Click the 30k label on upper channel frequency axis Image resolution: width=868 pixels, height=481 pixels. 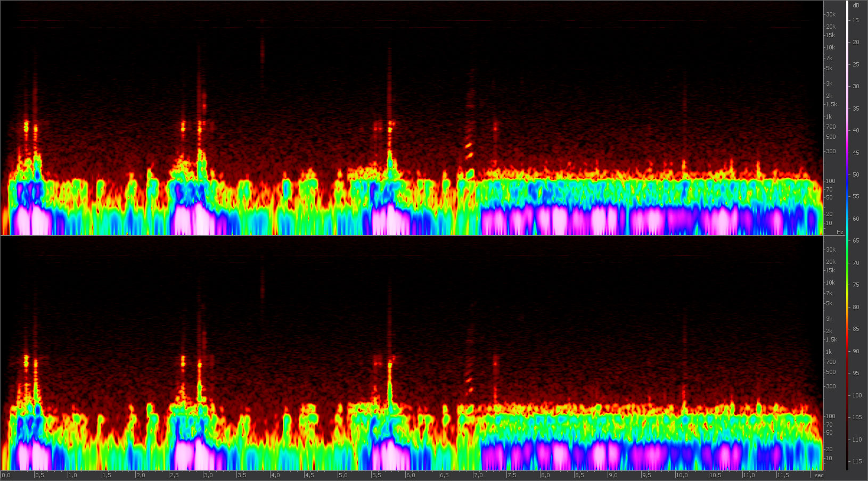tap(831, 14)
